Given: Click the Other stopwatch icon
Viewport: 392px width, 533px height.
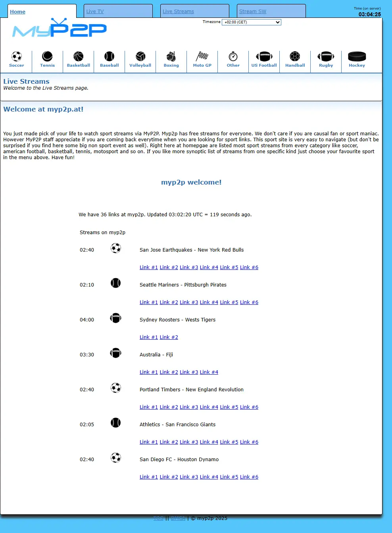Looking at the screenshot, I should pyautogui.click(x=233, y=56).
